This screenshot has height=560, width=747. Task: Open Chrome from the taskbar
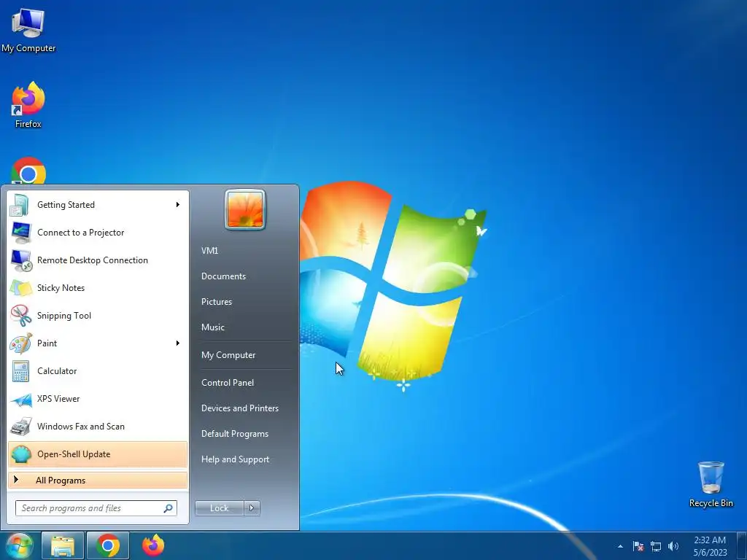click(x=108, y=545)
